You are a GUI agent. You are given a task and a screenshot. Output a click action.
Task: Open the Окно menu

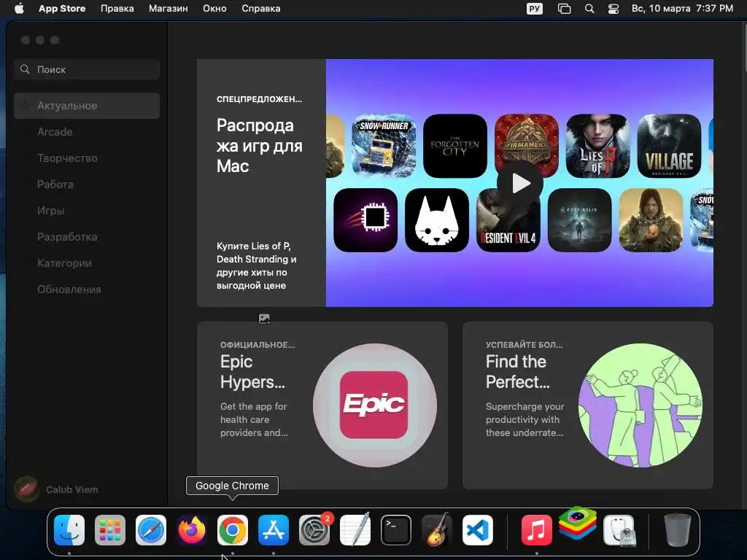coord(214,9)
